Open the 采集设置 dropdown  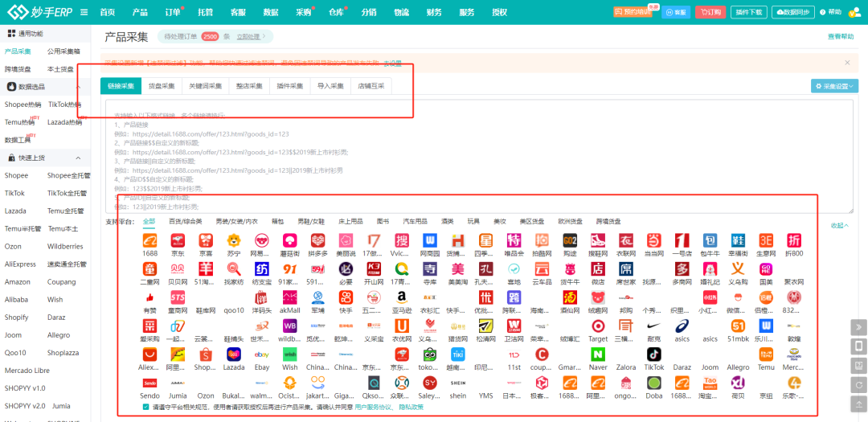835,86
